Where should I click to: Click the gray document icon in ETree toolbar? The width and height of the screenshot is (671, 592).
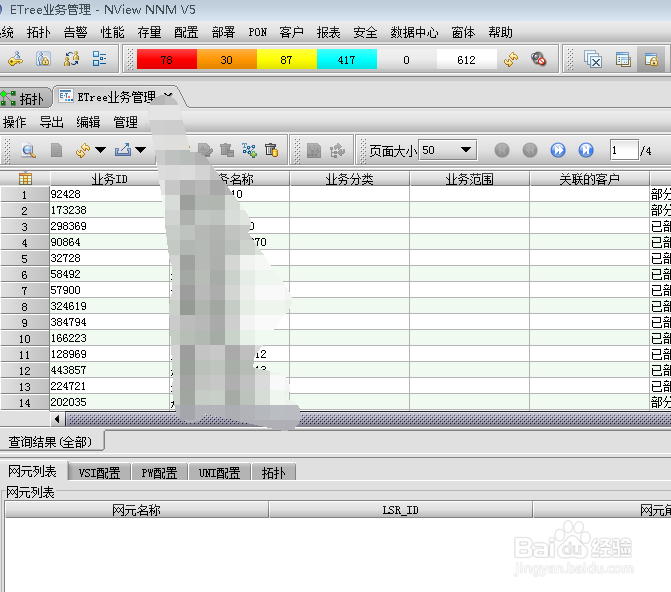[x=56, y=150]
